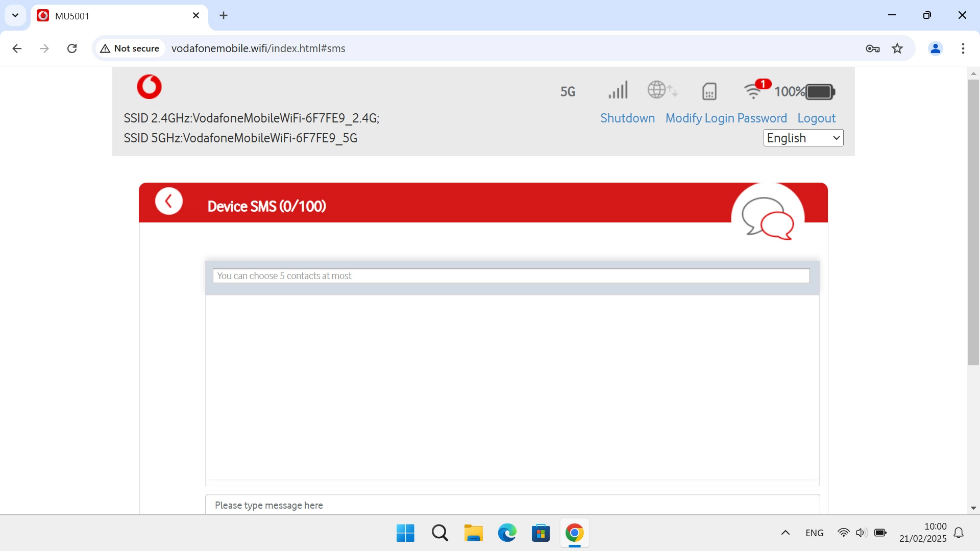Screen dimensions: 980x551
Task: Click the WiFi icon with notification badge
Action: (x=754, y=92)
